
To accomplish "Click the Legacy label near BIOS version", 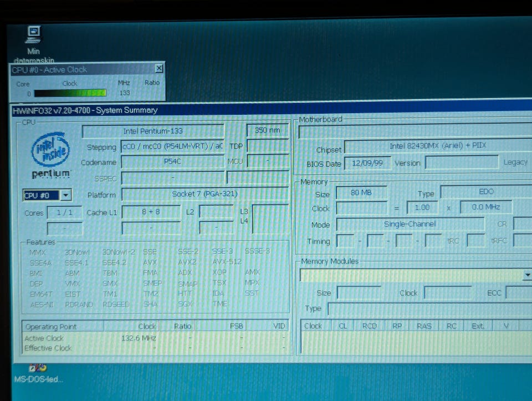I will pos(515,163).
